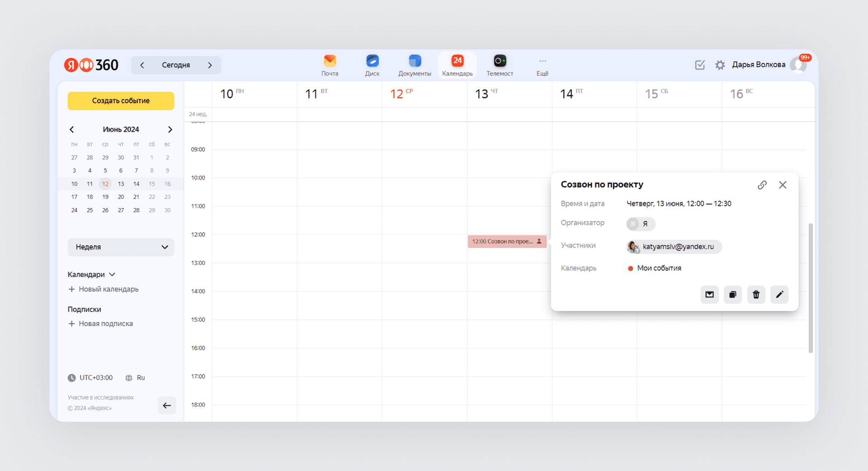Open the Телемост app icon
The height and width of the screenshot is (471, 868).
click(500, 65)
